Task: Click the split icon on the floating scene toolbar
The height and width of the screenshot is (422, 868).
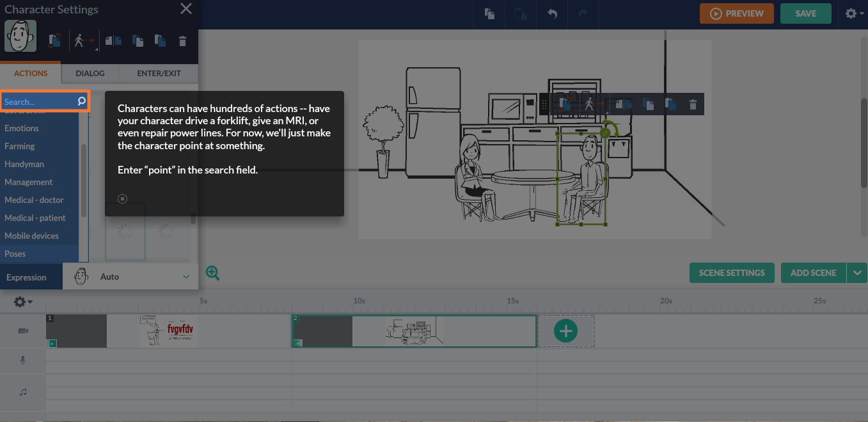Action: pos(624,103)
